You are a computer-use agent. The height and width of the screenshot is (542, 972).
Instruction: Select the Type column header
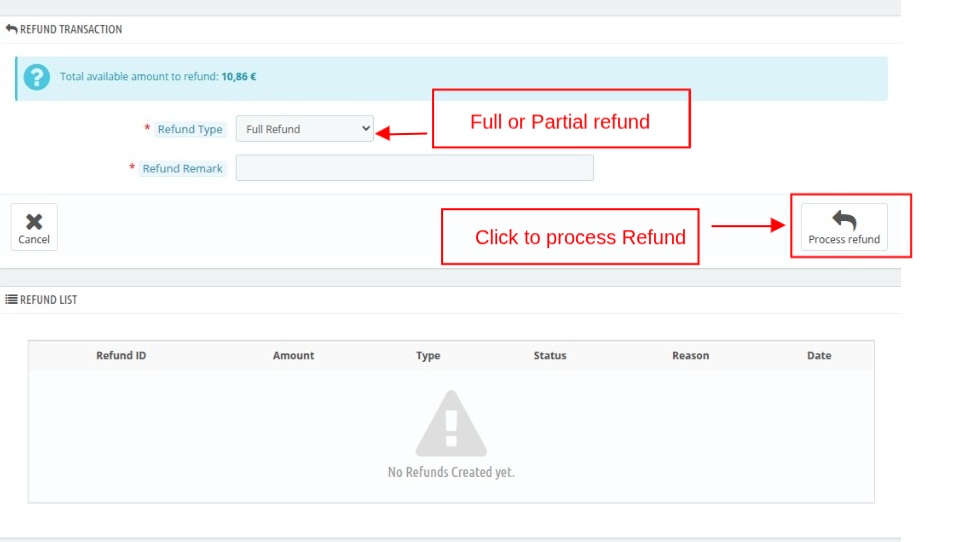point(428,355)
